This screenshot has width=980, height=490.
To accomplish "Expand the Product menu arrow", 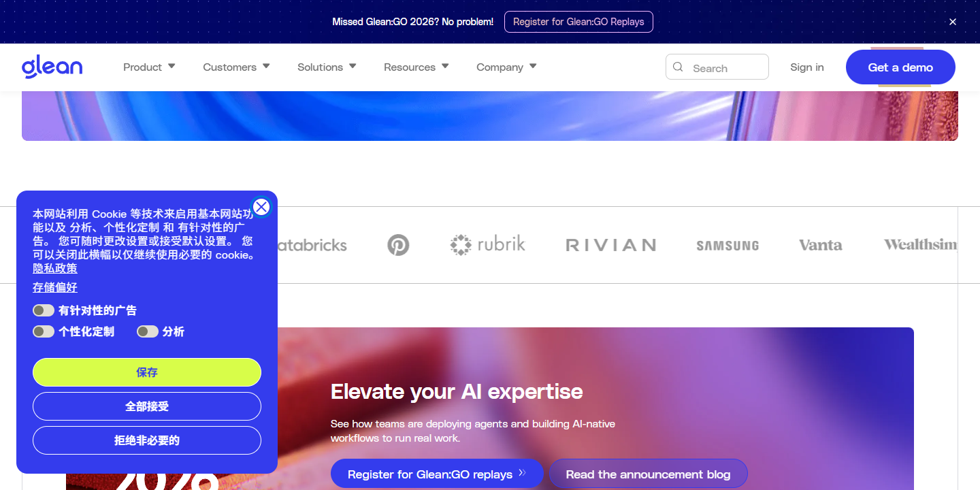I will (x=171, y=66).
